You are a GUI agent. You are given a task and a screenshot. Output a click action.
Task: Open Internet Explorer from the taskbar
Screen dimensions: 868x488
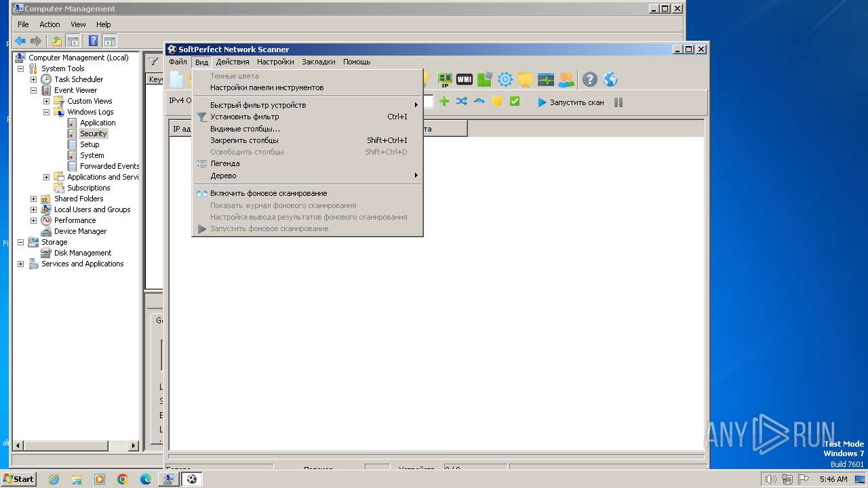point(54,479)
